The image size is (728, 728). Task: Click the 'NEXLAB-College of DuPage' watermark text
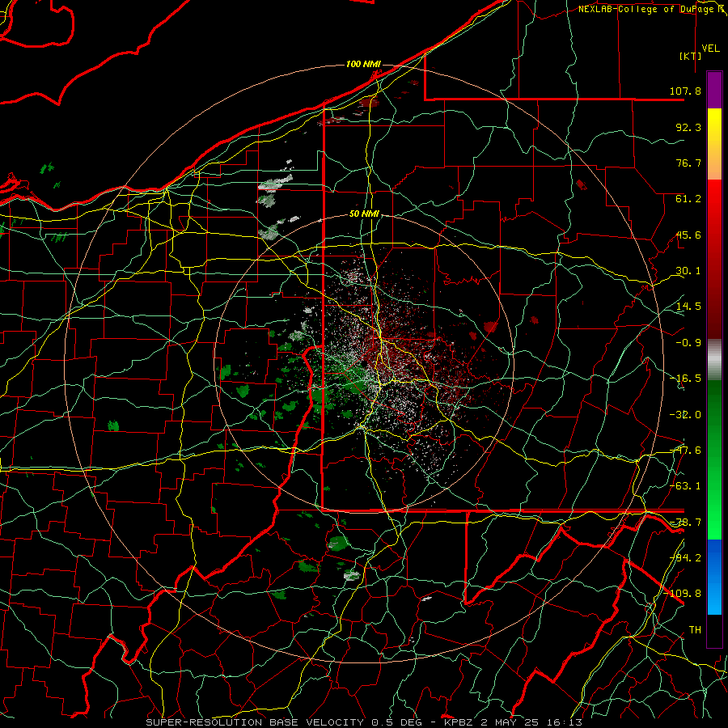(x=645, y=9)
